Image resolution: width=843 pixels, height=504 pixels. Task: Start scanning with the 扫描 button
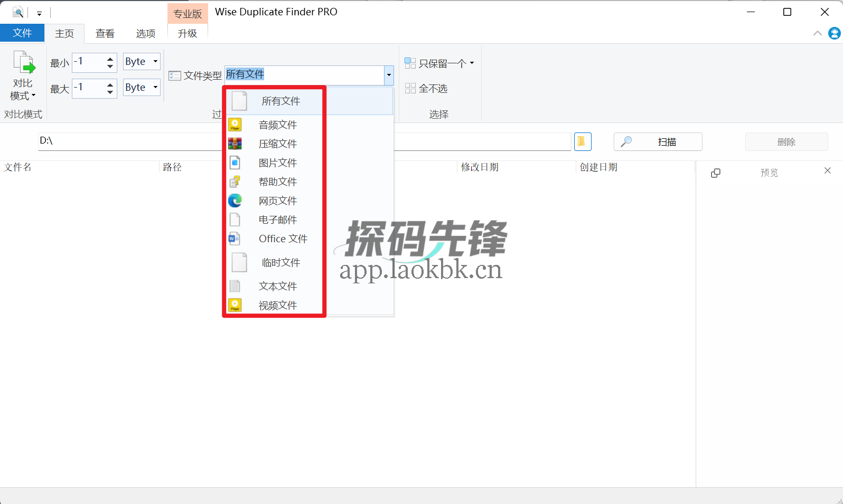coord(658,141)
